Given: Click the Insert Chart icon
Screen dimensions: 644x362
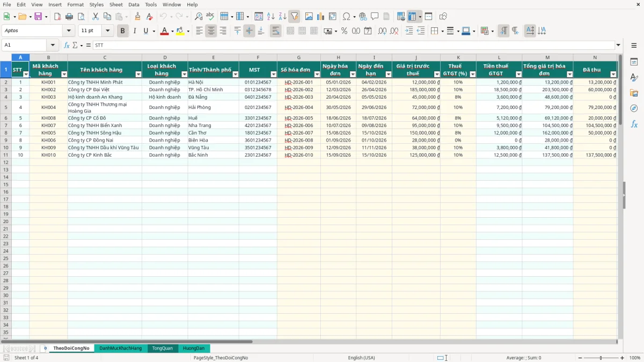Looking at the screenshot, I should point(321,17).
